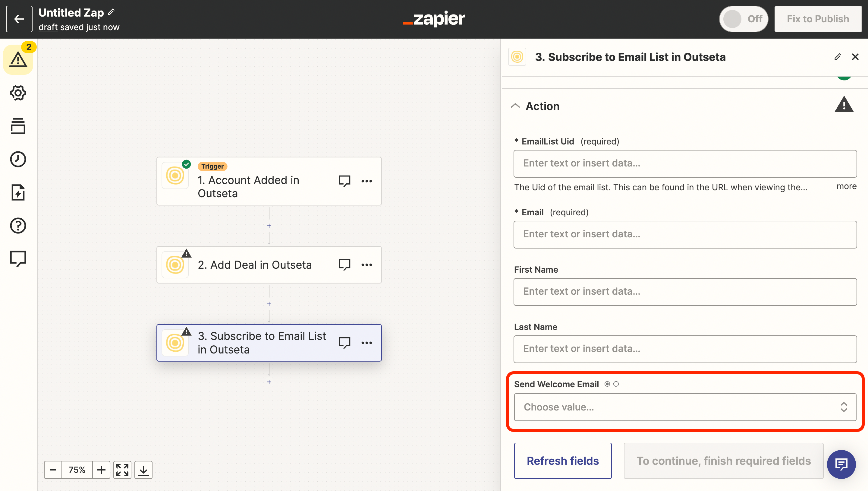Image resolution: width=868 pixels, height=491 pixels.
Task: Open options menu on Add Deal step
Action: [366, 265]
